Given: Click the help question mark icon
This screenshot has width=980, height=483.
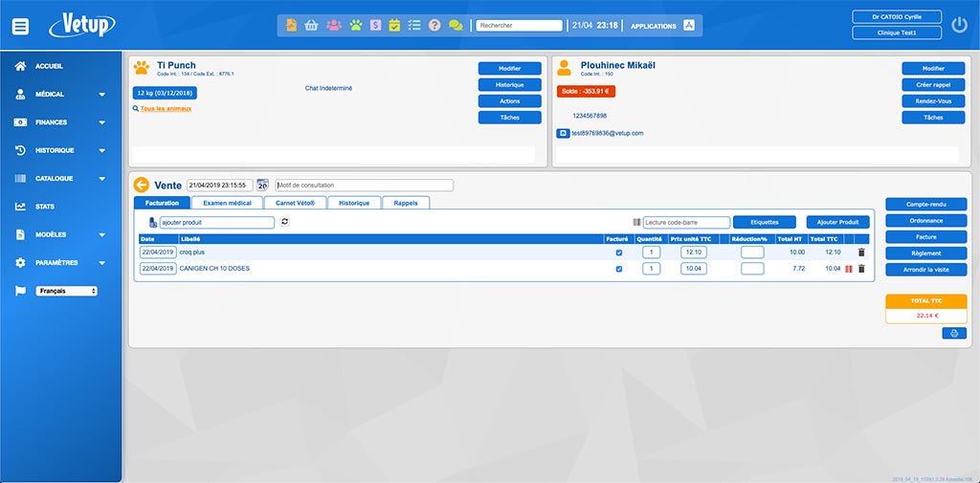Looking at the screenshot, I should click(434, 26).
